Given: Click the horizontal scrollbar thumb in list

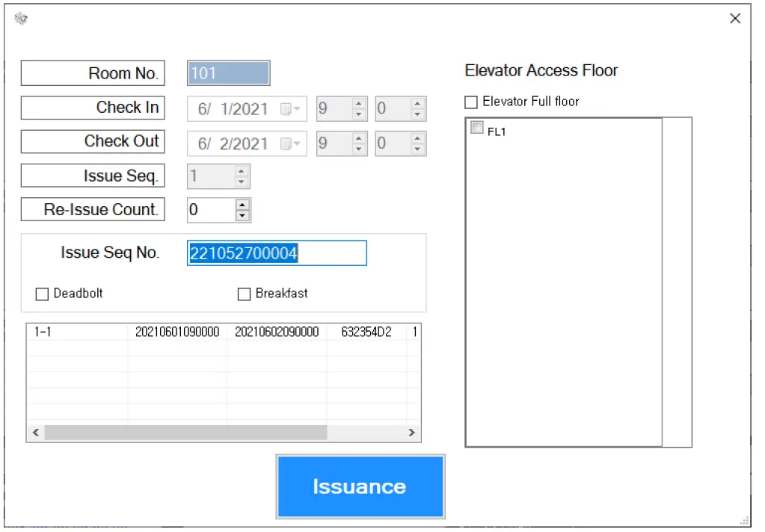Looking at the screenshot, I should pyautogui.click(x=185, y=433).
